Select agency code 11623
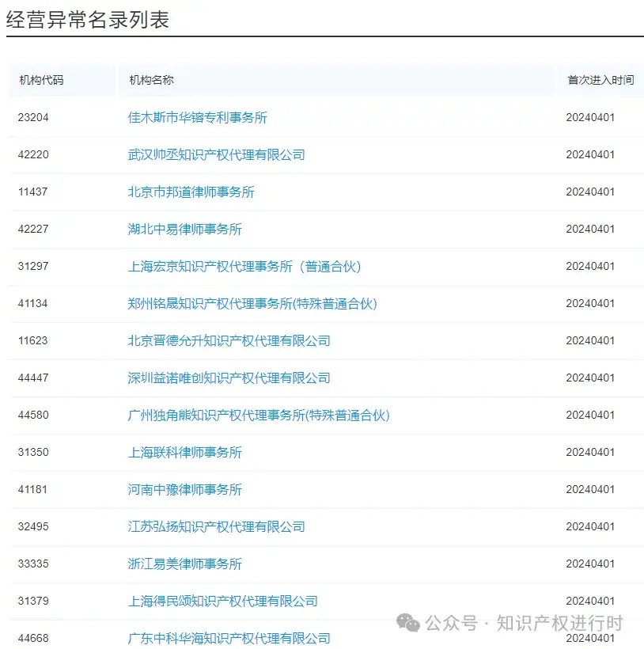 pyautogui.click(x=32, y=341)
